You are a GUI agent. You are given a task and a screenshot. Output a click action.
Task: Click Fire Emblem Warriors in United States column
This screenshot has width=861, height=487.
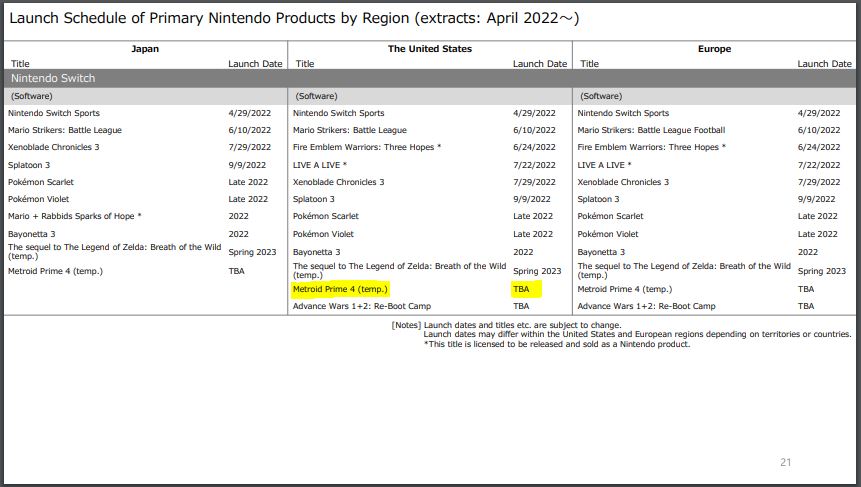[x=367, y=147]
